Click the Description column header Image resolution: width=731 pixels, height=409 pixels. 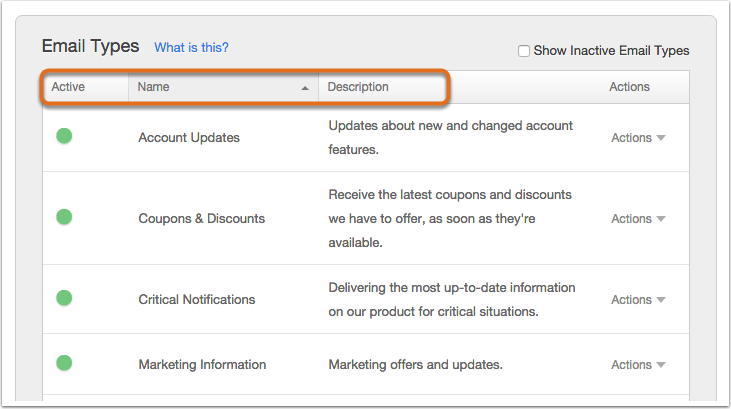[x=358, y=87]
